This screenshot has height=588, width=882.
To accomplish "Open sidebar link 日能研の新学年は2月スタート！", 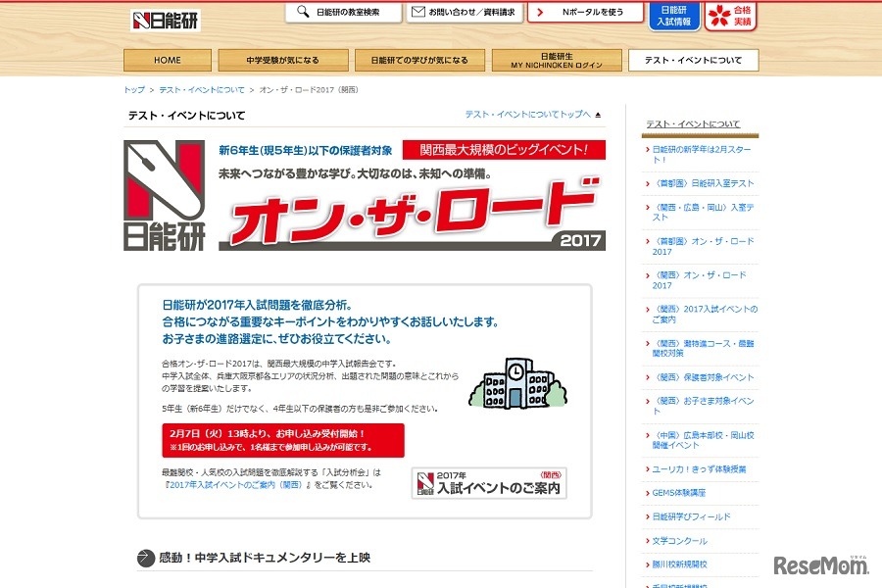I will 702,155.
